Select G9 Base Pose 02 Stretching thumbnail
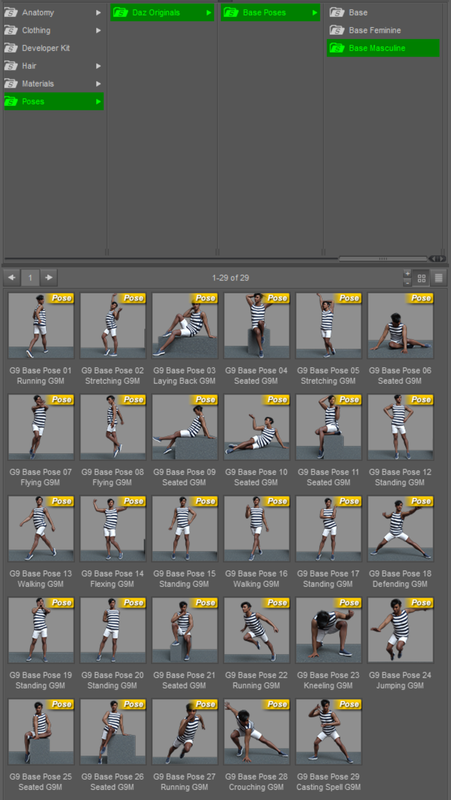The image size is (451, 800). pos(113,326)
